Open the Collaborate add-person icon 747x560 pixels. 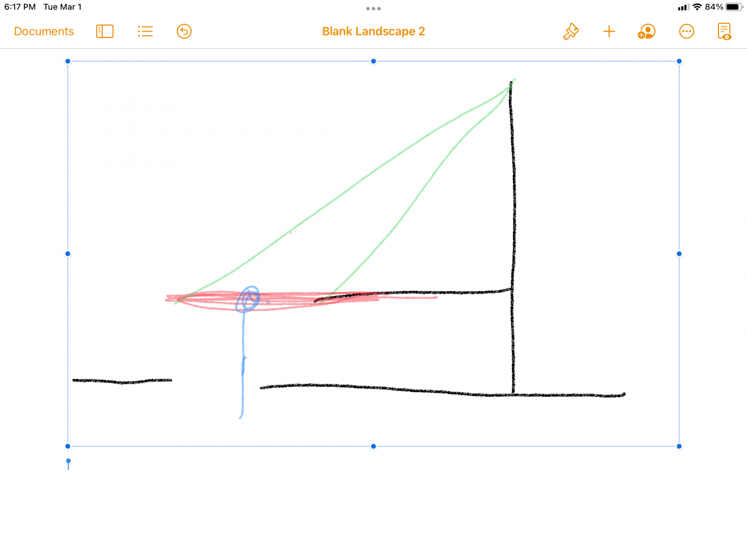click(x=647, y=31)
